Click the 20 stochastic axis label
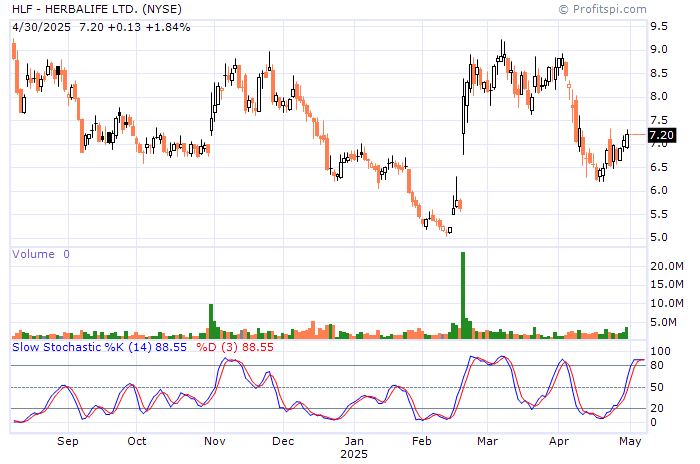Viewport: 700px width, 464px height. click(x=657, y=408)
